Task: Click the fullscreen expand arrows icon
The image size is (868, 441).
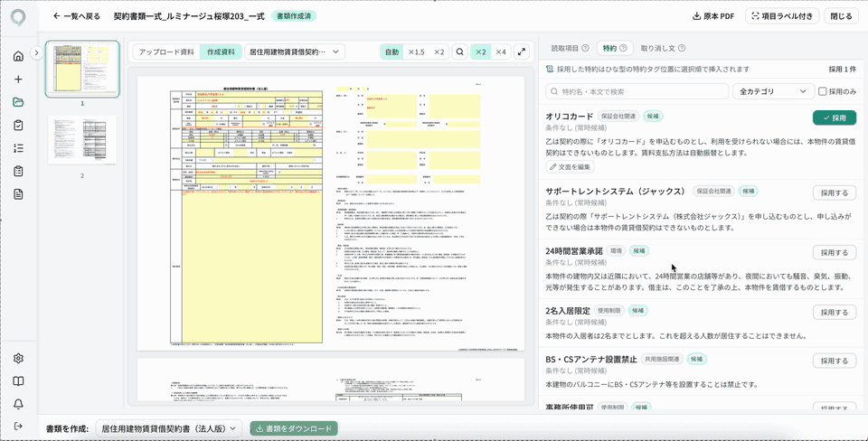Action: tap(521, 52)
